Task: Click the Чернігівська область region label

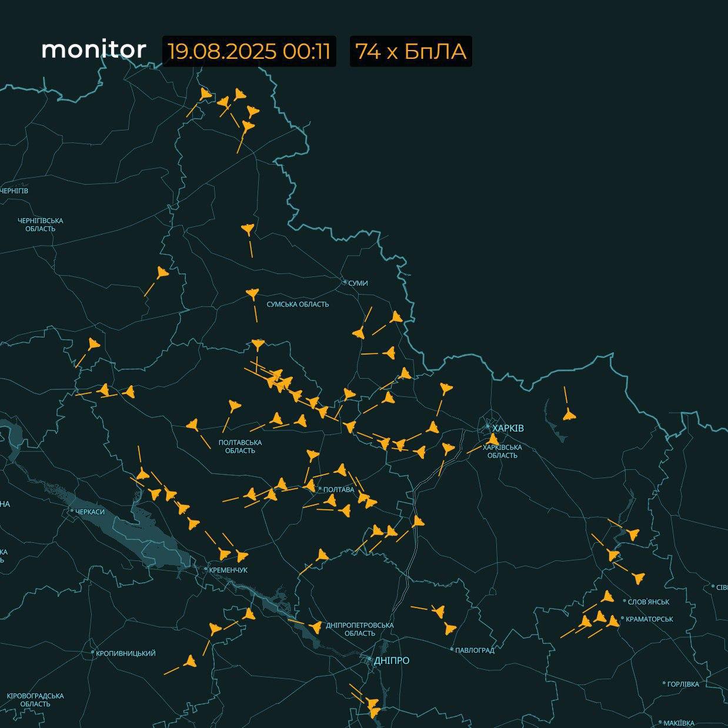Action: (41, 224)
